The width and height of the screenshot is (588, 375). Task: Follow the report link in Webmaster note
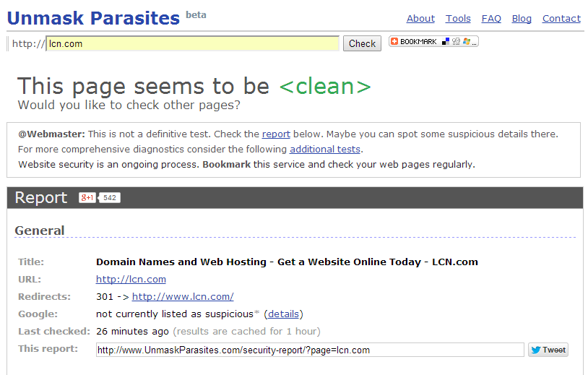tap(276, 134)
